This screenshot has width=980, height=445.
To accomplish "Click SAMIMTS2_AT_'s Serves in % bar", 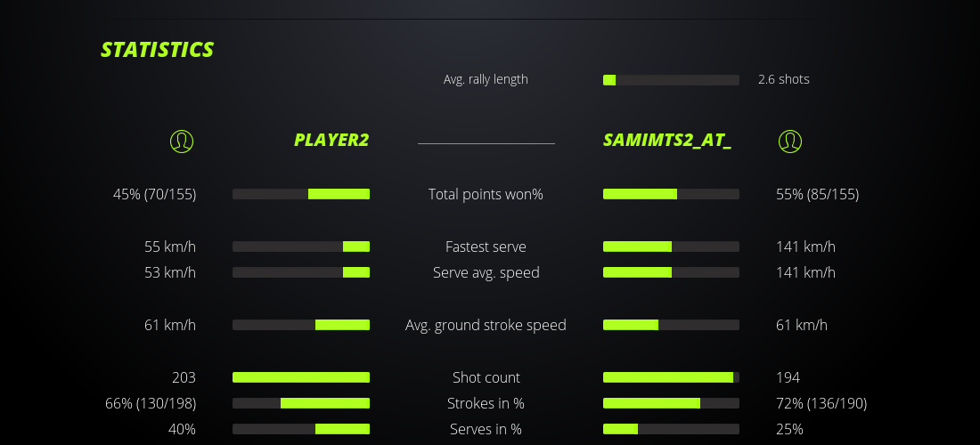I will pos(671,429).
